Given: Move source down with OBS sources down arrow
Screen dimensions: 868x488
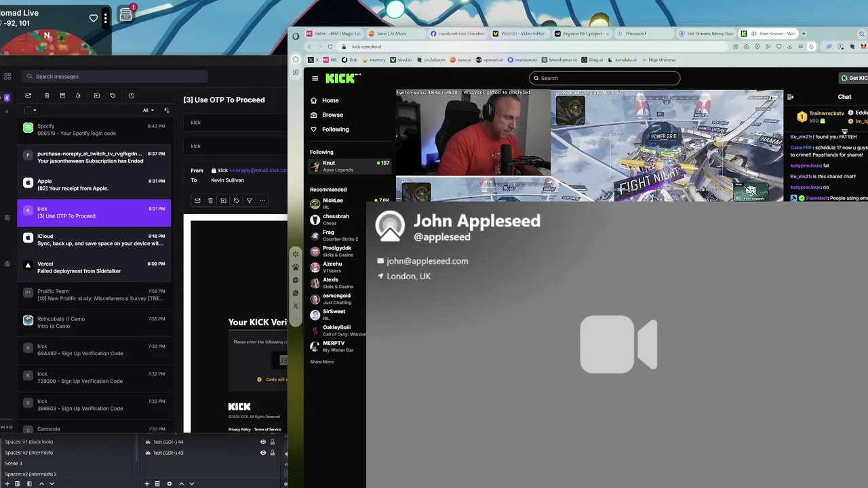Looking at the screenshot, I should coord(191,484).
